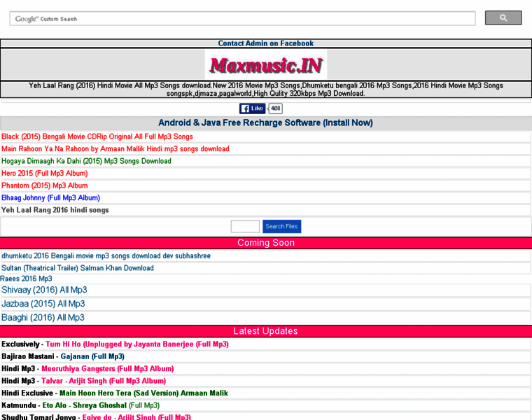532x420 pixels.
Task: Open Jazbaa (2015) All Mp3
Action: [x=43, y=304]
